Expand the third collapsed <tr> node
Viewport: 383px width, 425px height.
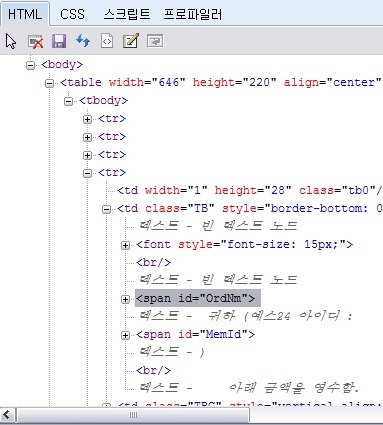tap(87, 155)
